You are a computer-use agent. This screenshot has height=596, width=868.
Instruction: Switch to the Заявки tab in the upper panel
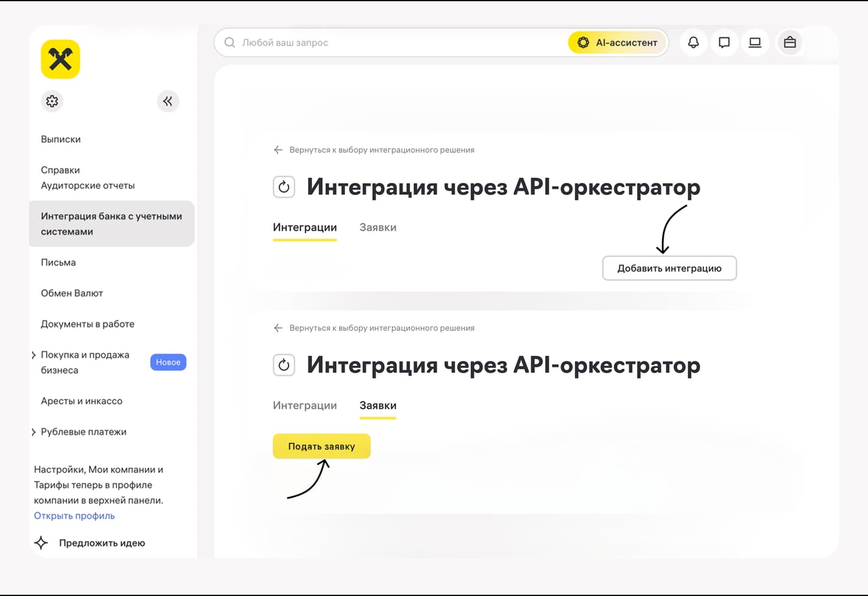pyautogui.click(x=378, y=227)
